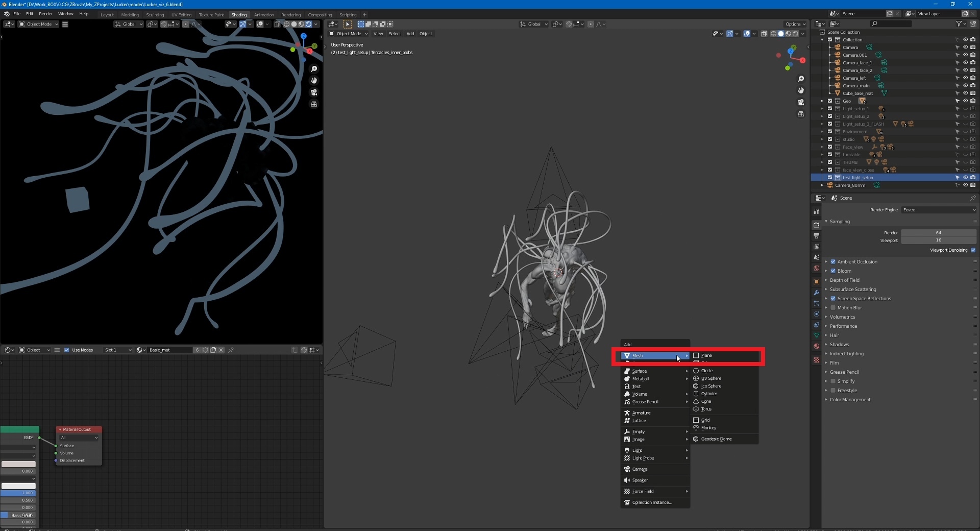Hide Camera_main with its eye icon
This screenshot has width=980, height=531.
965,86
